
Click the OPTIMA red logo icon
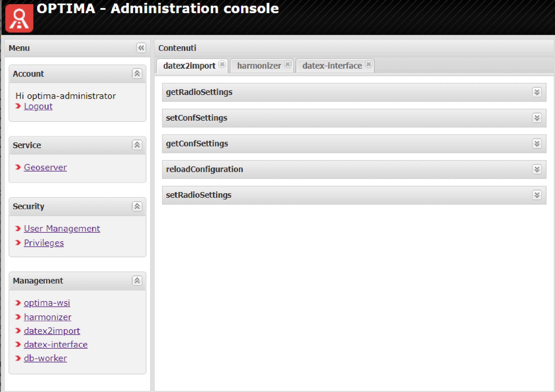tap(19, 18)
